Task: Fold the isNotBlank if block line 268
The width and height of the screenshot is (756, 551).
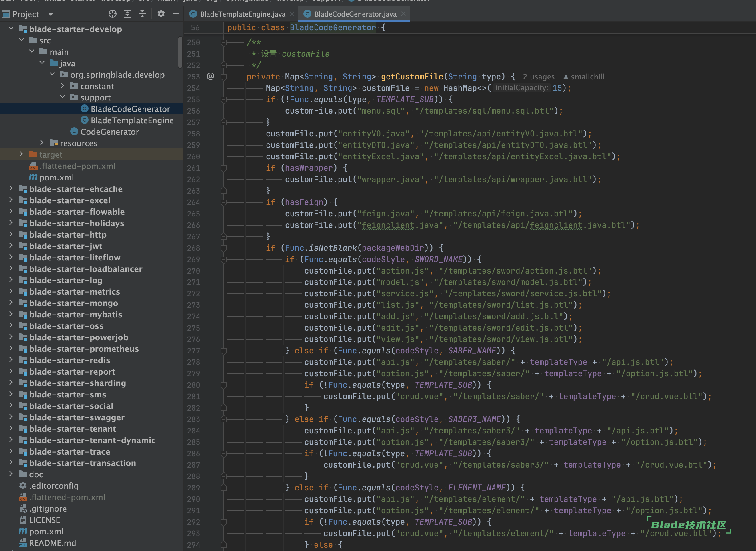Action: (224, 248)
